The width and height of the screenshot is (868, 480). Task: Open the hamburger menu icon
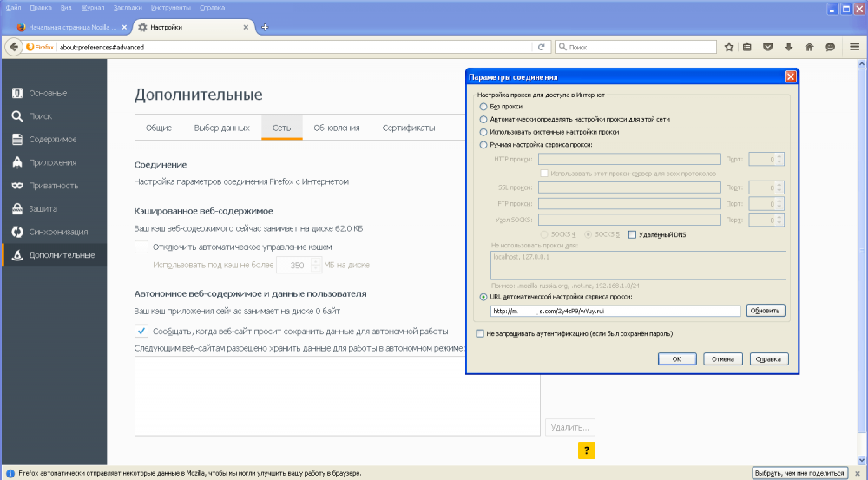click(x=854, y=47)
